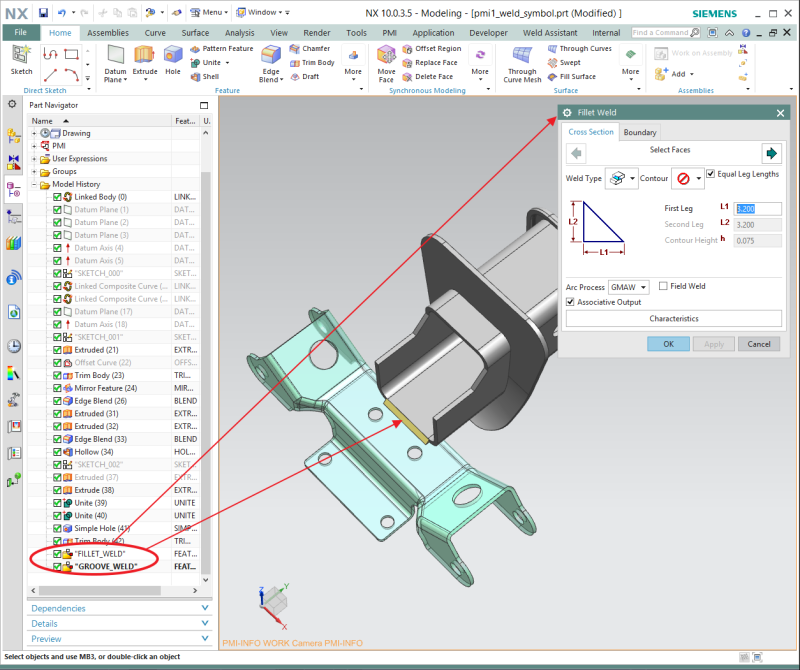Screen dimensions: 800x670
Task: Open the More dropdown in Feature group
Action: point(353,64)
